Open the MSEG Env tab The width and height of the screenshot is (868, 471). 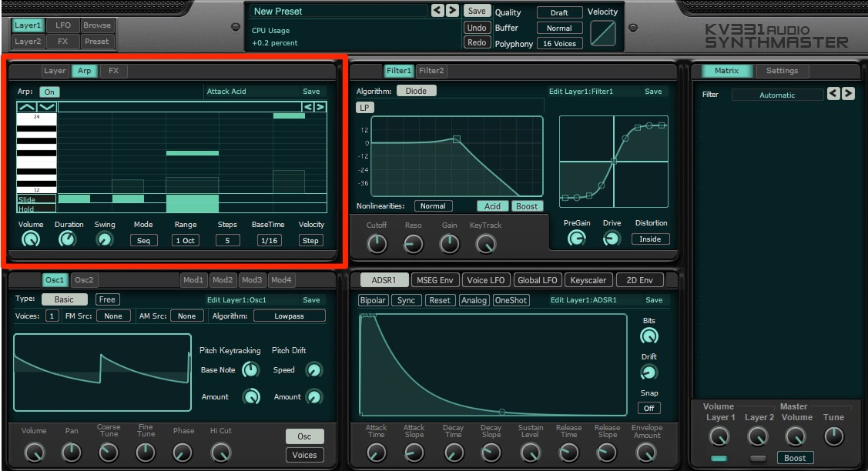(434, 280)
